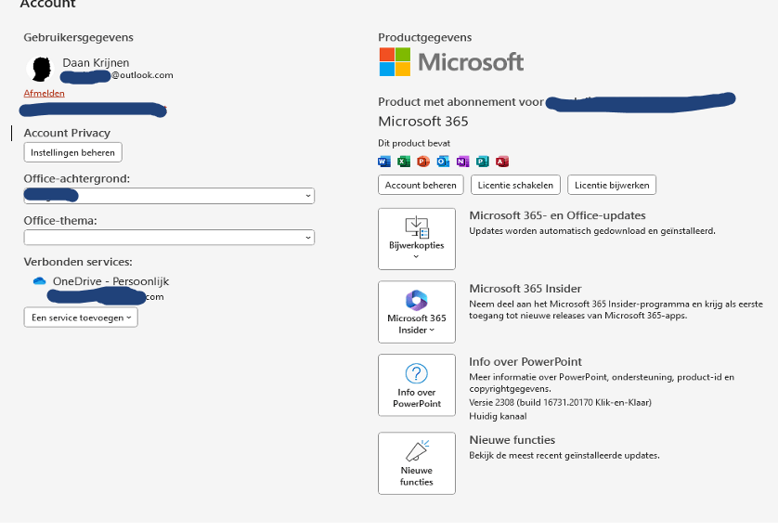Click the Daan Krijnen user name
This screenshot has width=778, height=532.
click(x=96, y=63)
